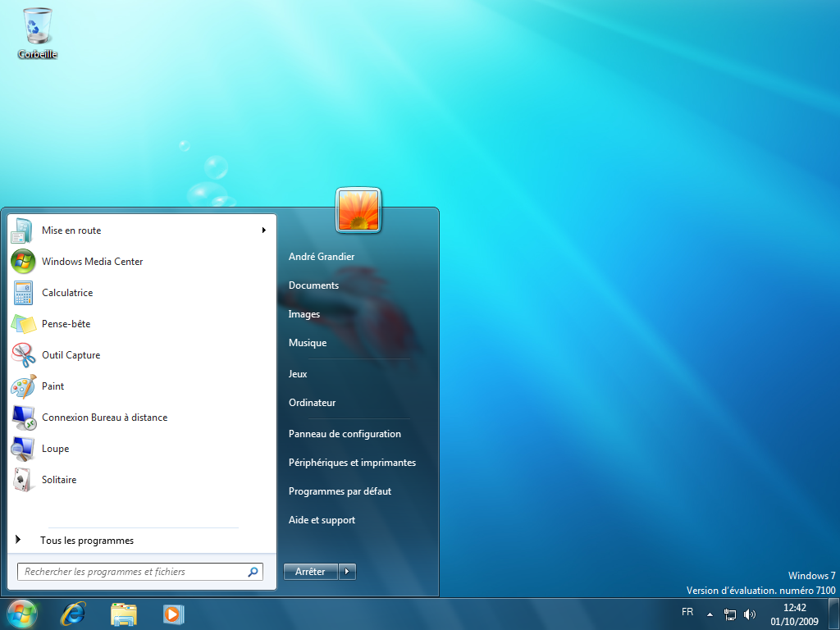The image size is (840, 630).
Task: Expand the Mise en route submenu arrow
Action: [x=263, y=231]
